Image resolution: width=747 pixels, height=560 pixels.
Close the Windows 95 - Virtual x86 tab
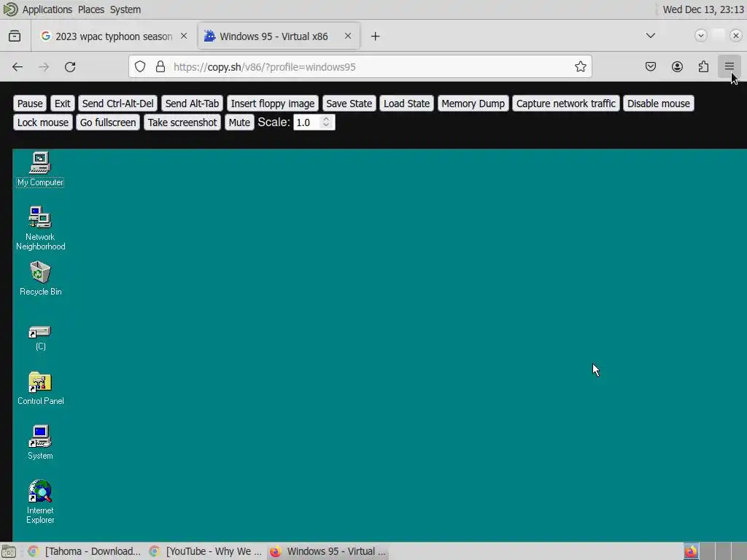pyautogui.click(x=348, y=36)
